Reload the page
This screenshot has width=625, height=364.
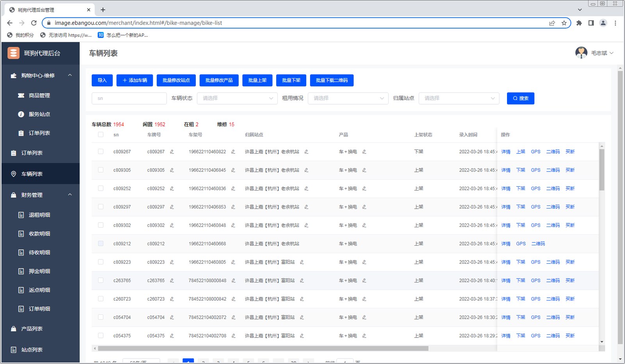coord(34,23)
